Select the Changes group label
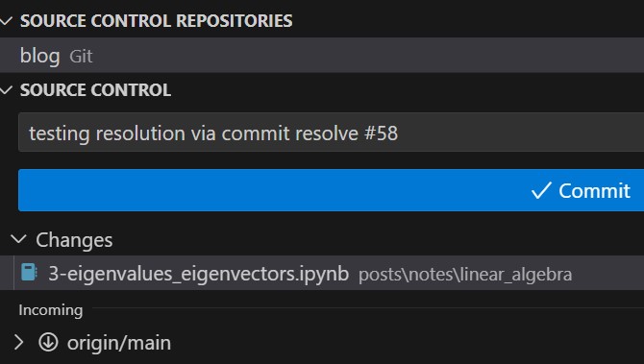 pos(74,240)
